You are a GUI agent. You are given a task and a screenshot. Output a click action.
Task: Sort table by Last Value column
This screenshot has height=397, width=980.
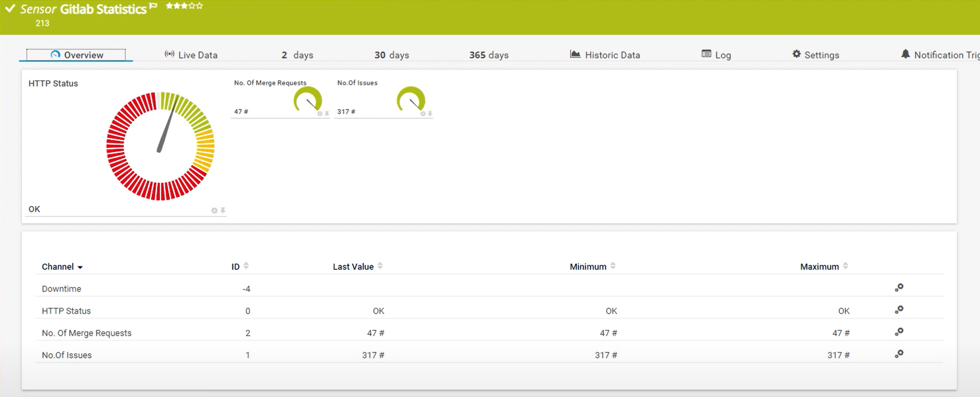tap(380, 266)
